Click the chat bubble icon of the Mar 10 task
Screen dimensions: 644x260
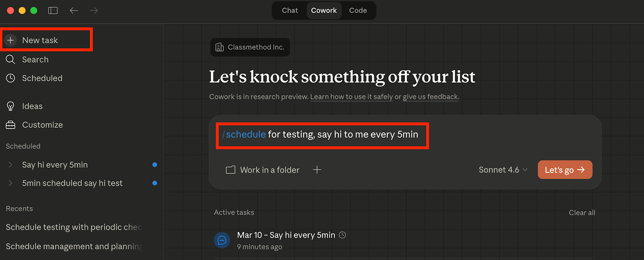coord(222,240)
